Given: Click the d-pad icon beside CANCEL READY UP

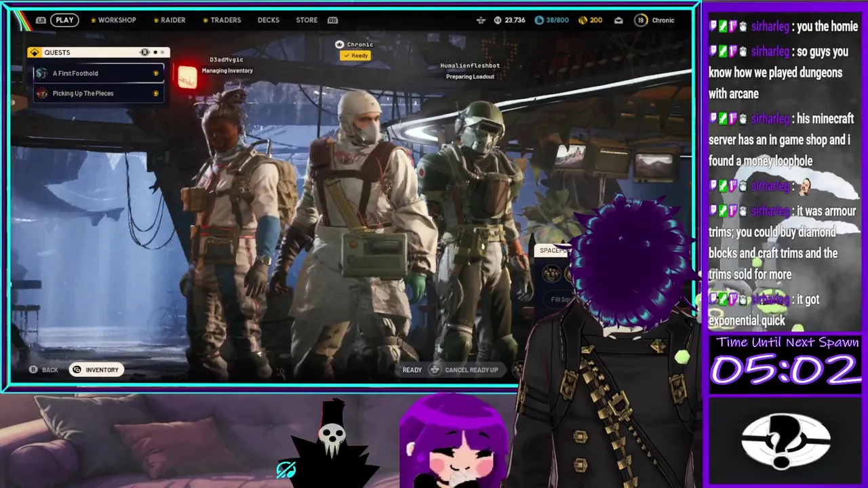Looking at the screenshot, I should coord(435,370).
